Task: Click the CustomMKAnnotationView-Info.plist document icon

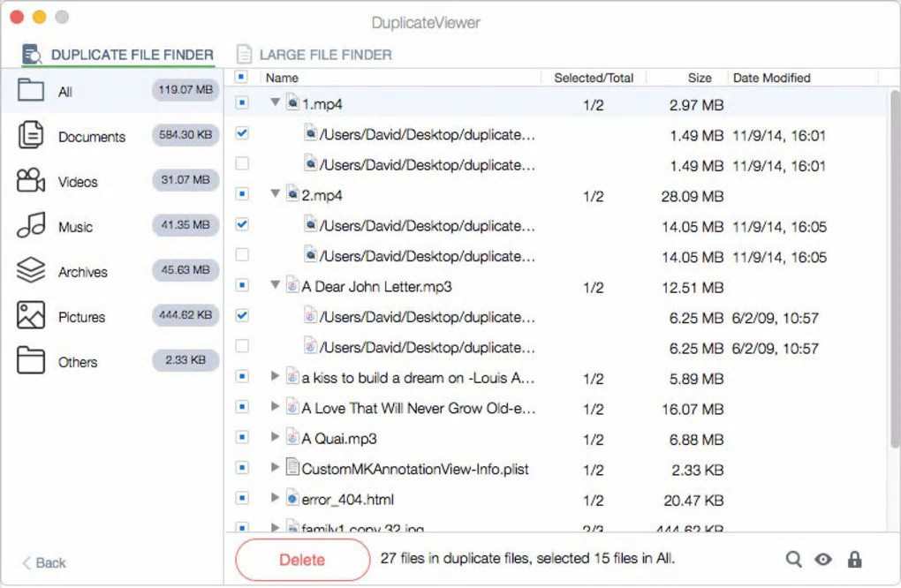Action: point(292,467)
